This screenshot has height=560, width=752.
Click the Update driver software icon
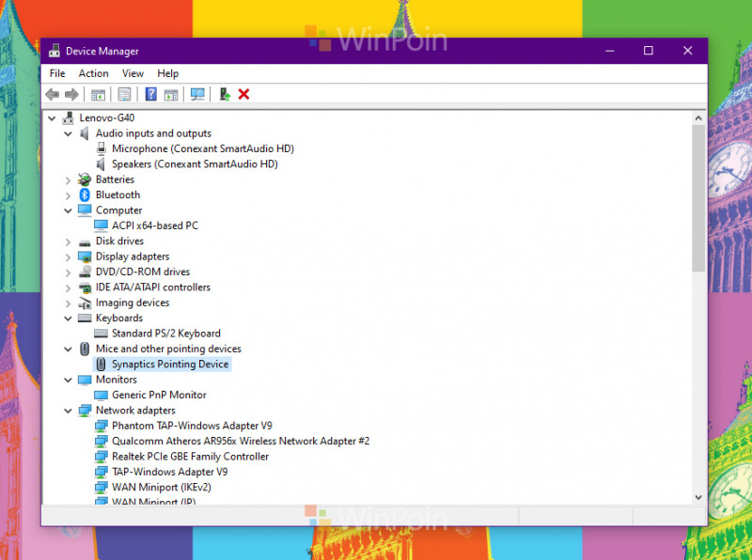(x=225, y=95)
